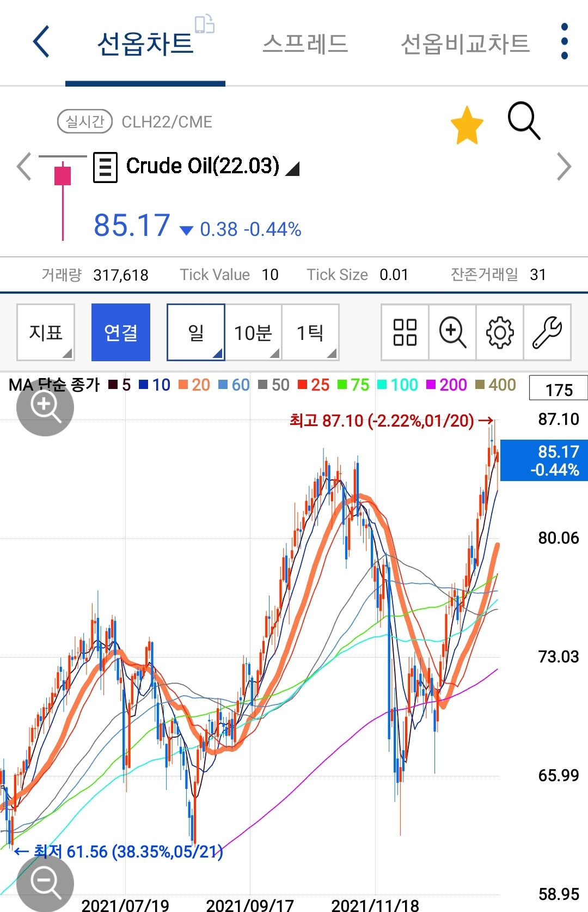This screenshot has width=588, height=912.
Task: Open the three-dot overflow menu
Action: 565,41
